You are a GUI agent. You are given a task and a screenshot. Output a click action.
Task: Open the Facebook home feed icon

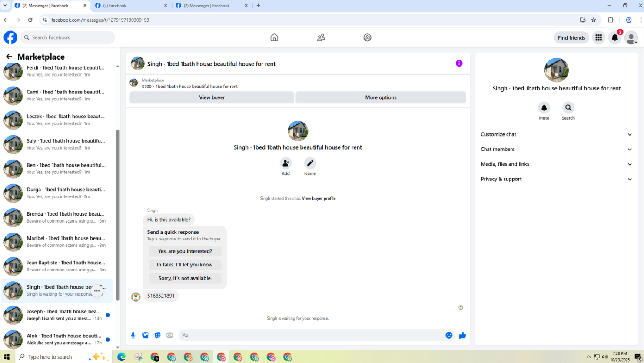coord(274,37)
